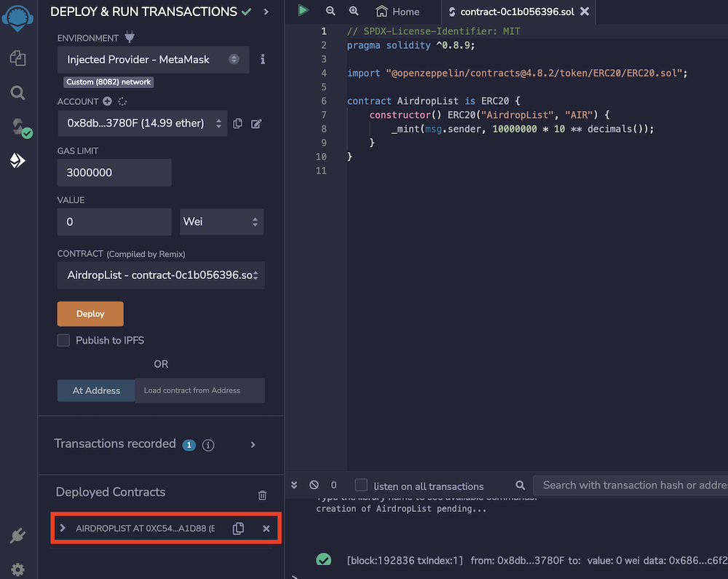Enable the Publish to IPFS checkbox
728x579 pixels.
coord(64,340)
